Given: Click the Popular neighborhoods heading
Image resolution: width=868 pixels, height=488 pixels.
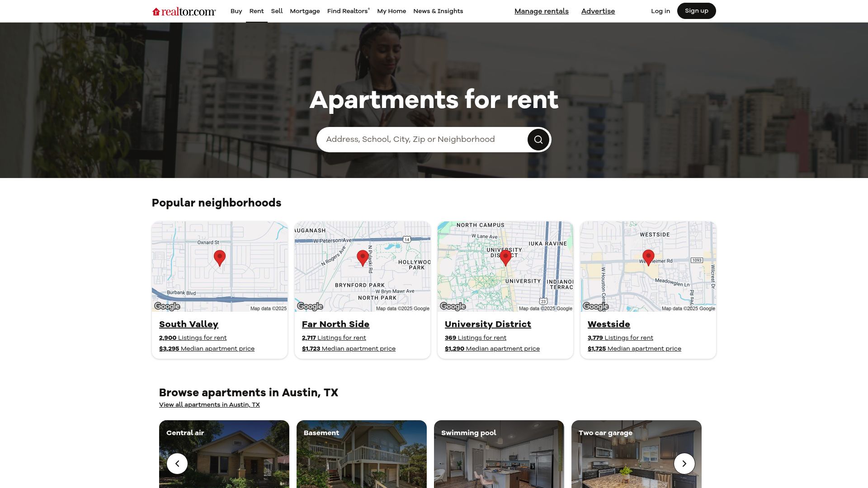Looking at the screenshot, I should [217, 203].
